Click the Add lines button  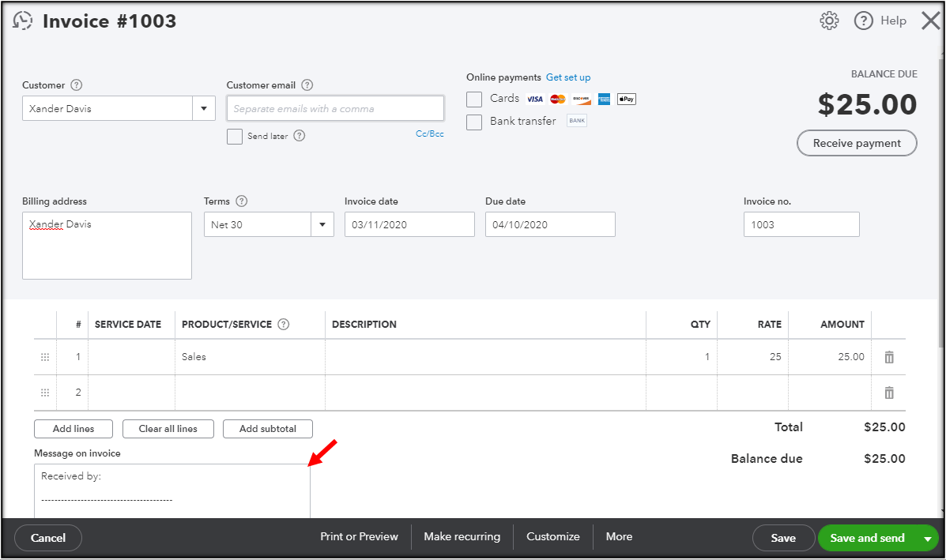coord(73,429)
